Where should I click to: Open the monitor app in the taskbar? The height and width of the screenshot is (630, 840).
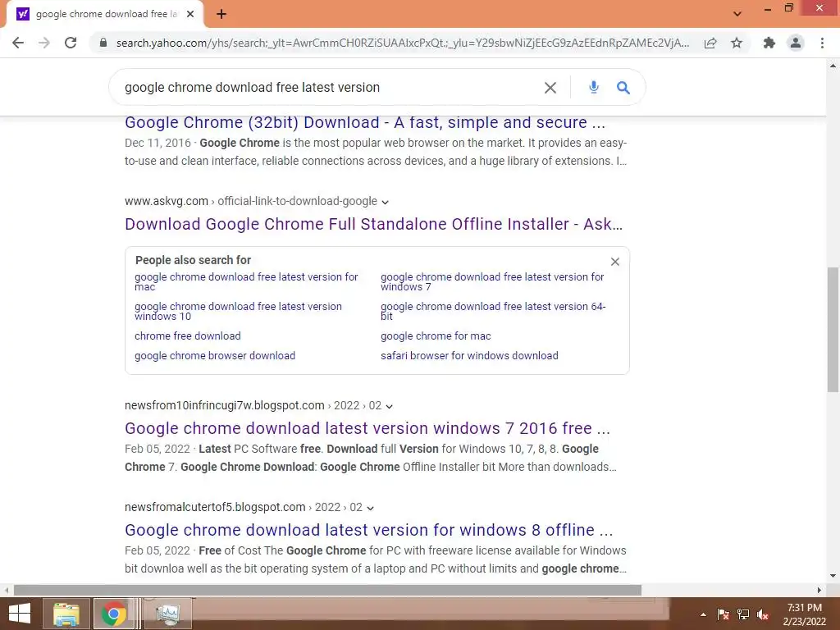167,614
